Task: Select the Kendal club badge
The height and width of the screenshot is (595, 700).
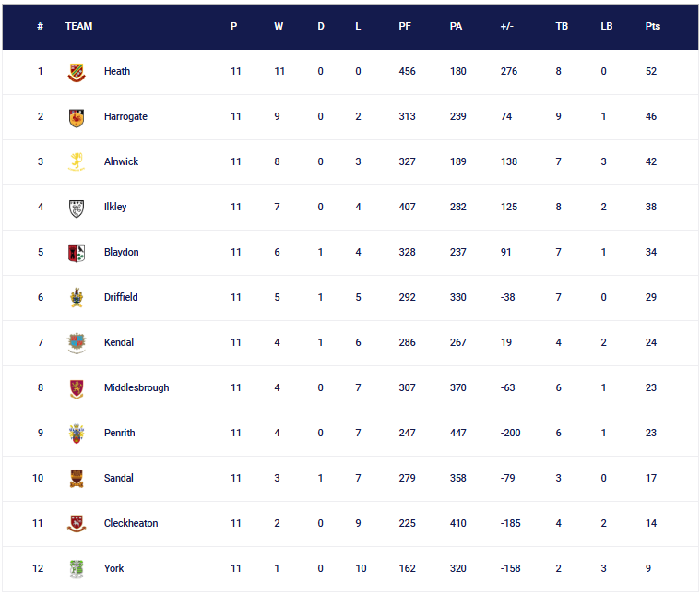Action: (77, 343)
